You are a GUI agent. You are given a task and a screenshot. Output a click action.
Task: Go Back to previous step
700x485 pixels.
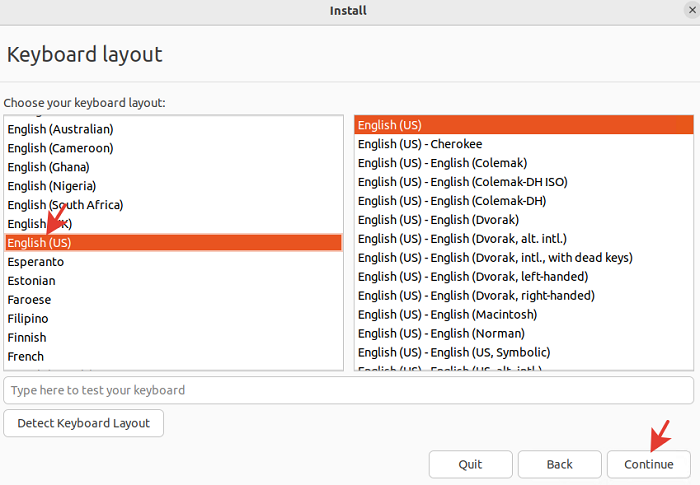(x=559, y=464)
